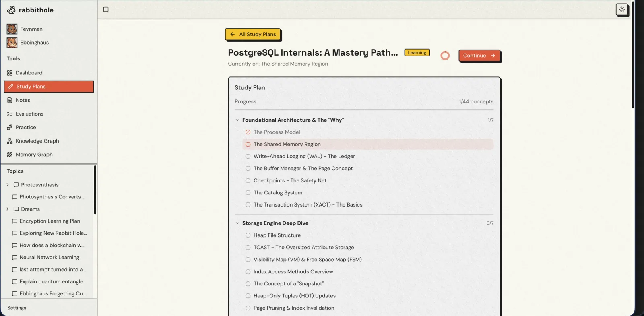
Task: Expand the Photosynthesis topic arrow
Action: 8,185
